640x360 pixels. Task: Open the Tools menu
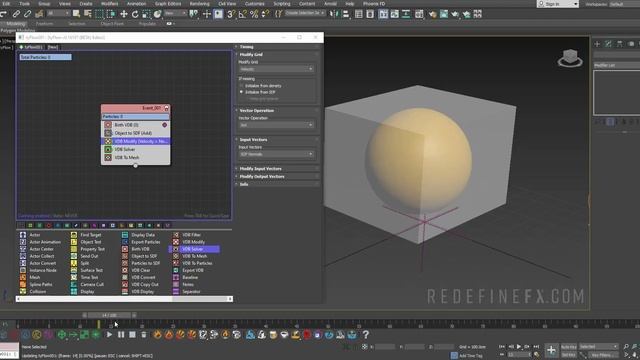[24, 4]
